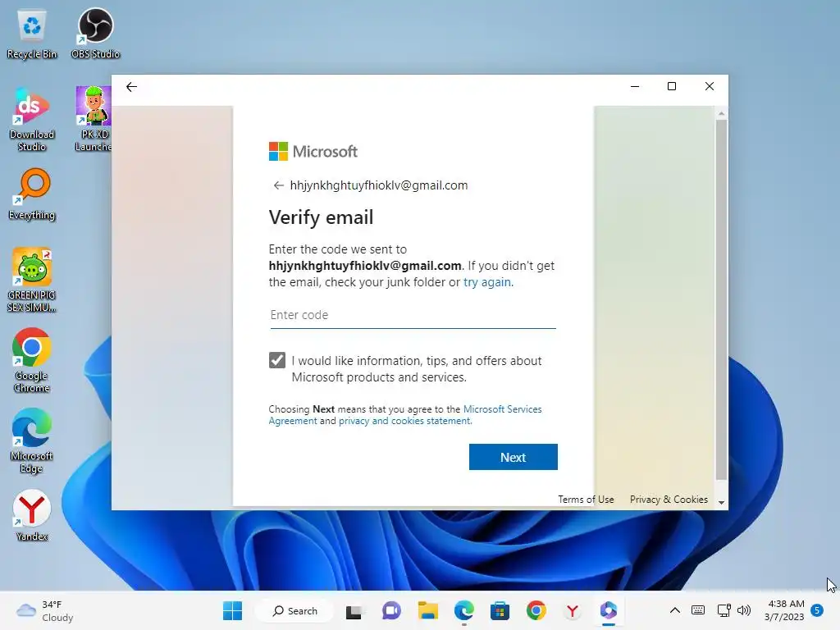Show hidden system tray icons

tap(675, 610)
